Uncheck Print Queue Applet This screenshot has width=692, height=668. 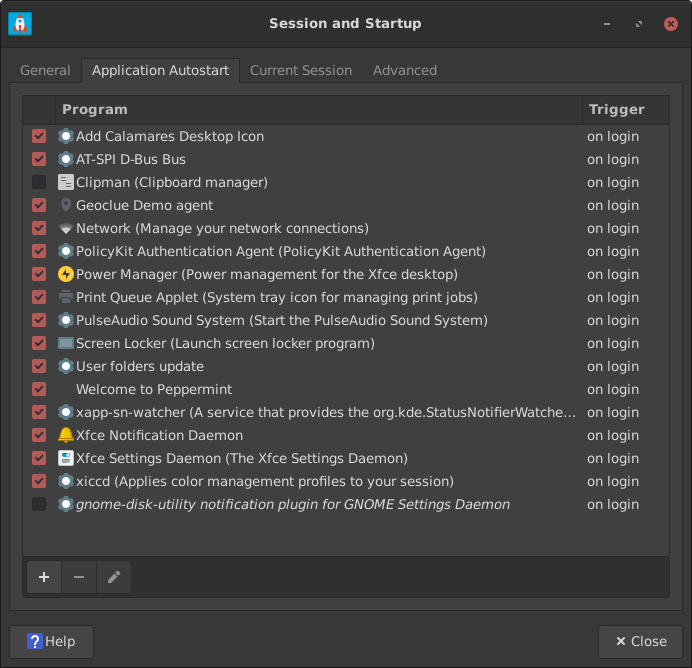[39, 297]
